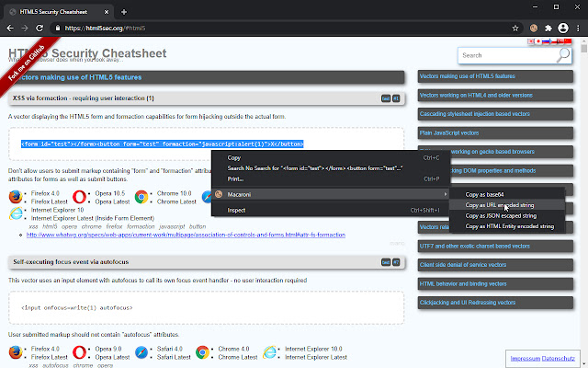
Task: Open 'Vectors working on HTML4 and older versions'
Action: [x=475, y=95]
